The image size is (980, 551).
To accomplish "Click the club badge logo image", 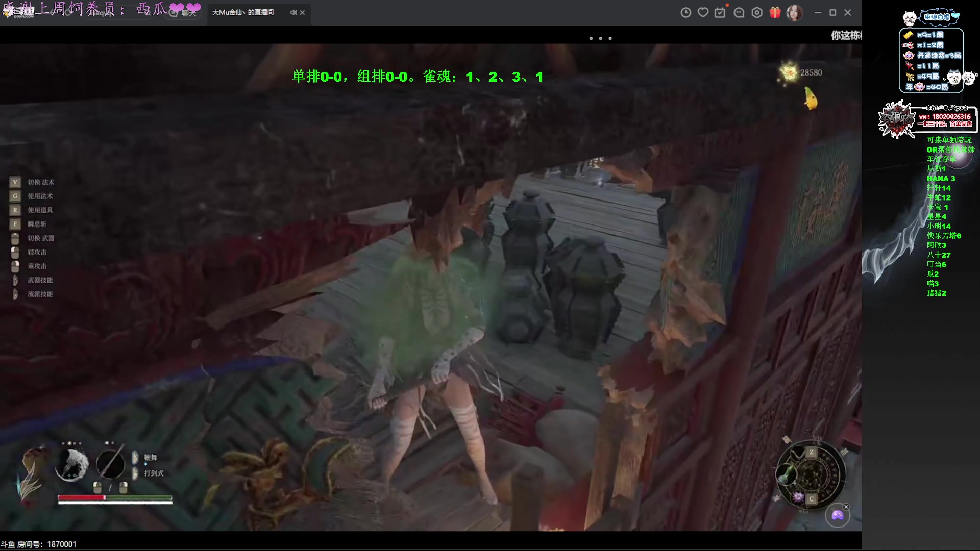I will 897,119.
